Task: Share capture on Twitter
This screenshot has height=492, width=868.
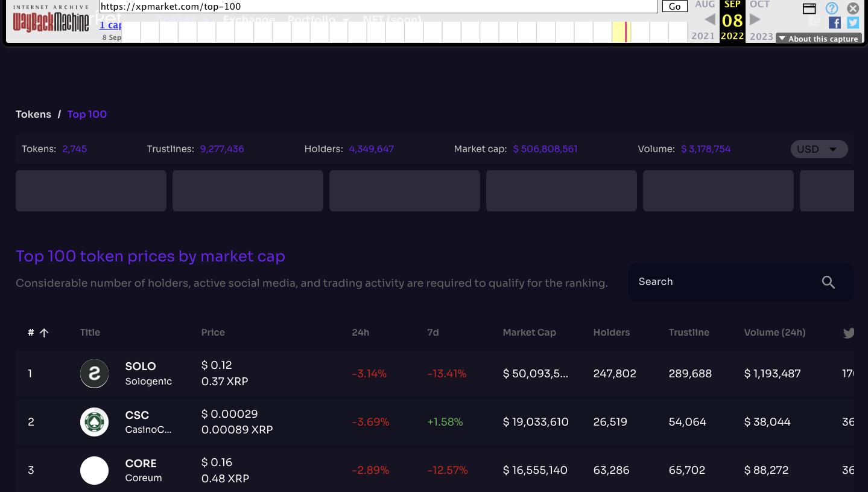Action: coord(853,23)
